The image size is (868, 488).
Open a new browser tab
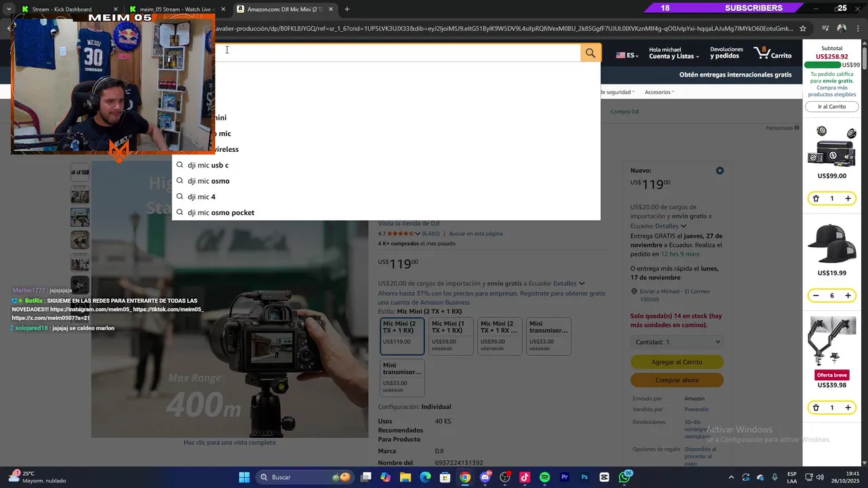point(347,9)
